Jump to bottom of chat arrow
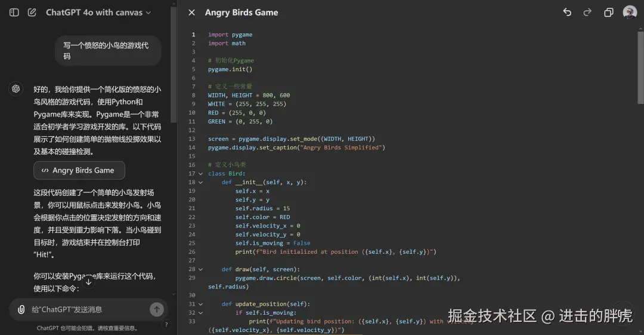This screenshot has height=335, width=644. [88, 282]
